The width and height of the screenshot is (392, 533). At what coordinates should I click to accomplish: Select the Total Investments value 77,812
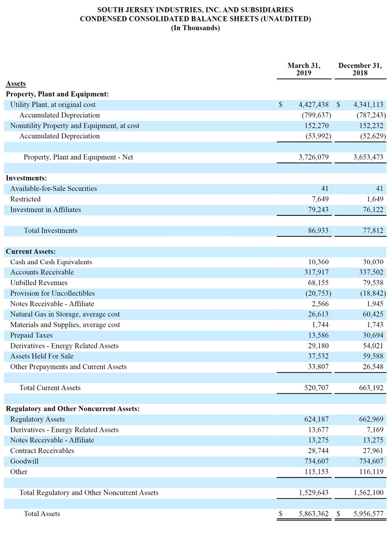[x=373, y=230]
